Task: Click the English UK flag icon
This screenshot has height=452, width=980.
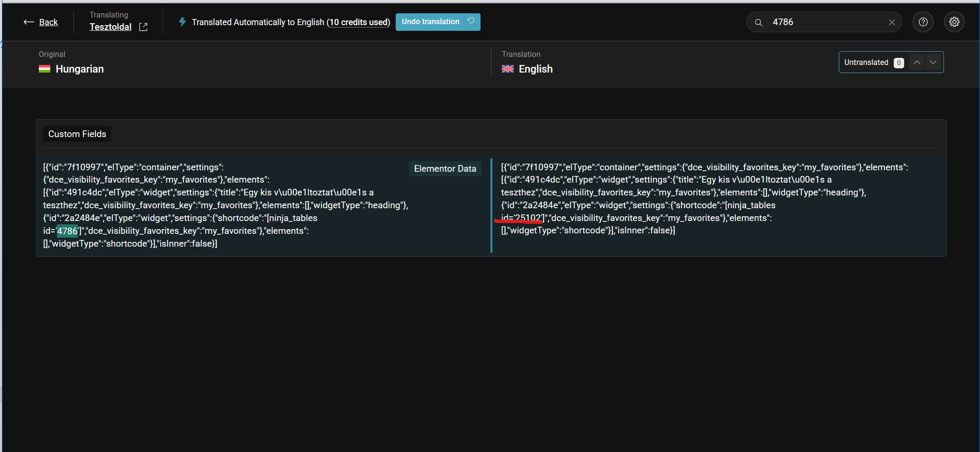Action: (508, 69)
